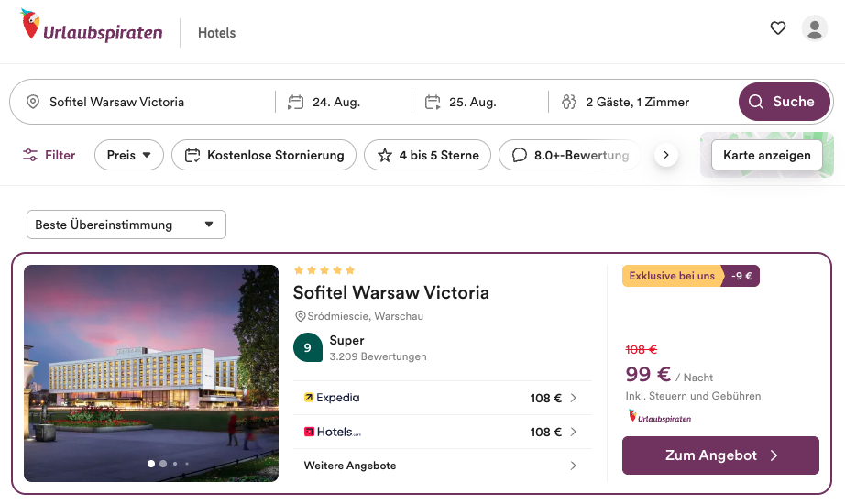Viewport: 845px width, 504px height.
Task: Click the check-in calendar icon
Action: click(295, 102)
